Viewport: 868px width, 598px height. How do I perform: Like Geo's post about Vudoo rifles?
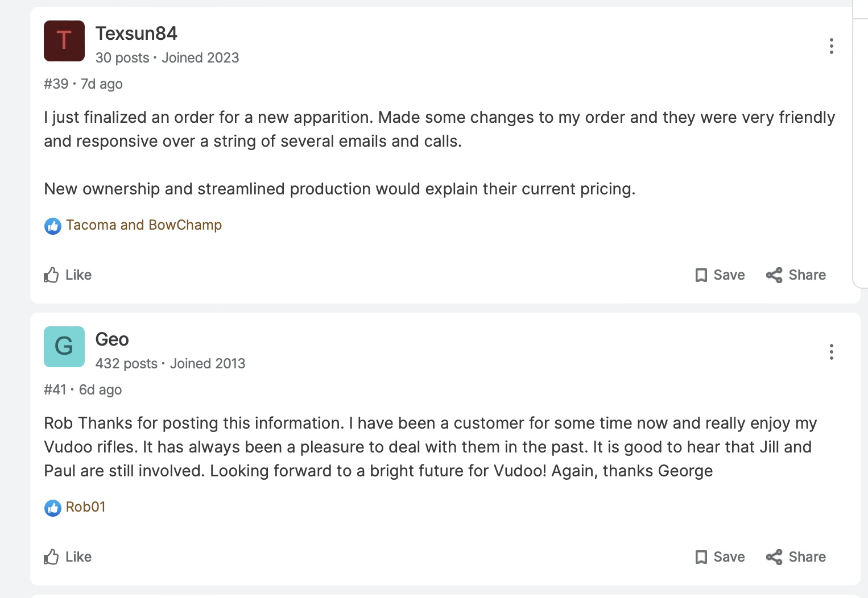(x=68, y=557)
